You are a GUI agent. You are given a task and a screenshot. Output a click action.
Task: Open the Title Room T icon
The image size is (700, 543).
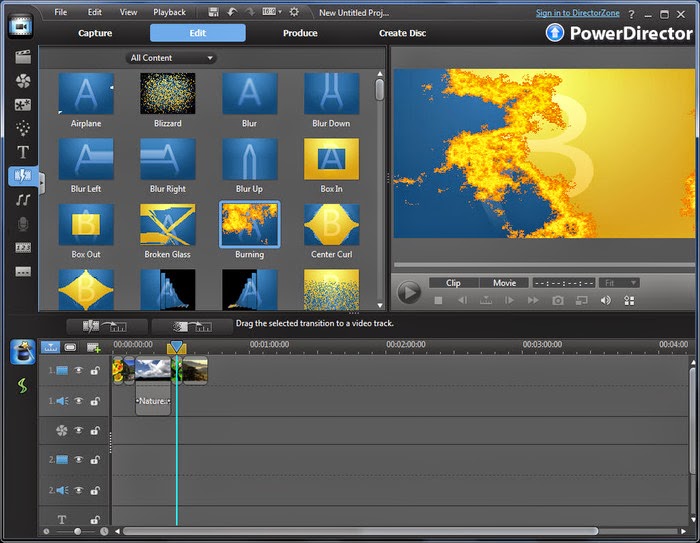pos(23,152)
